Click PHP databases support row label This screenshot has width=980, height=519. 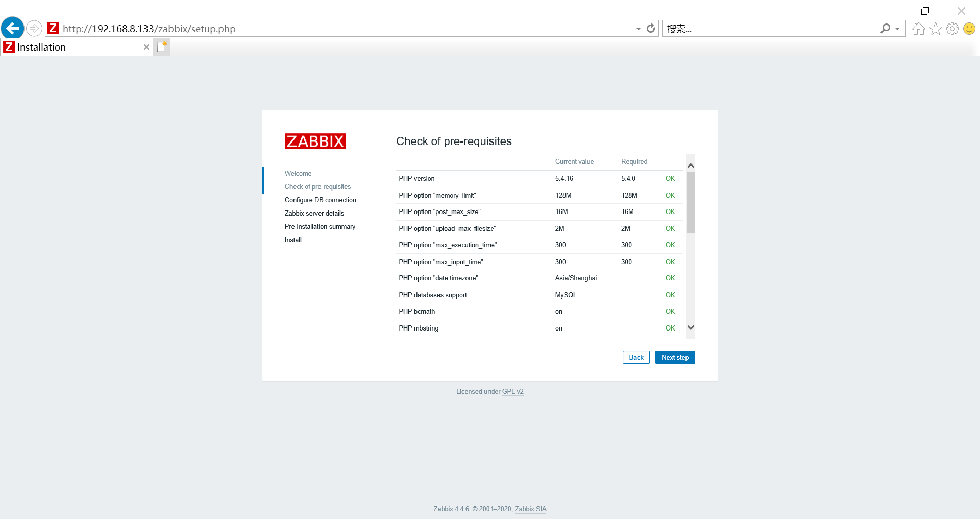pos(433,295)
